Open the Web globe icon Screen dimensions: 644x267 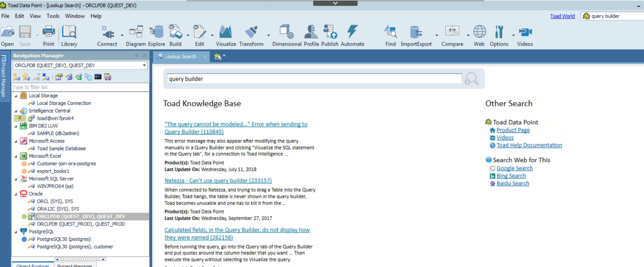(x=479, y=32)
